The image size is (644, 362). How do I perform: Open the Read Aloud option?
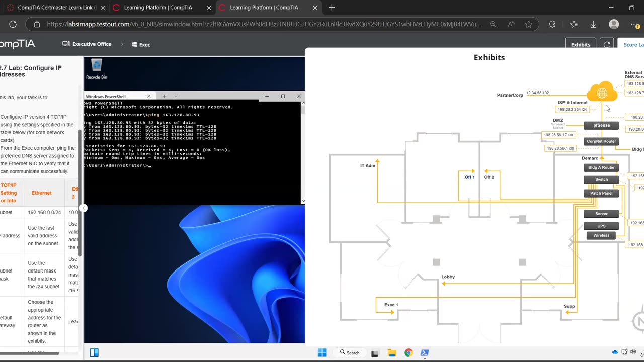click(x=511, y=24)
